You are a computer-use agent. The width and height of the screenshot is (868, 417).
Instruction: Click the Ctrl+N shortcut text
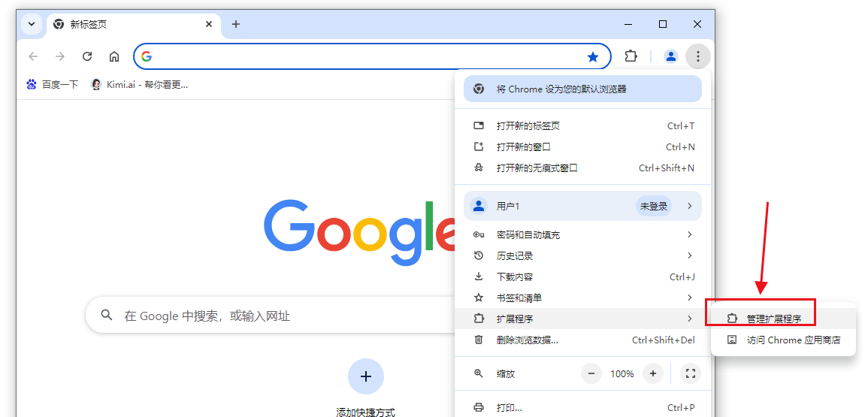click(680, 147)
